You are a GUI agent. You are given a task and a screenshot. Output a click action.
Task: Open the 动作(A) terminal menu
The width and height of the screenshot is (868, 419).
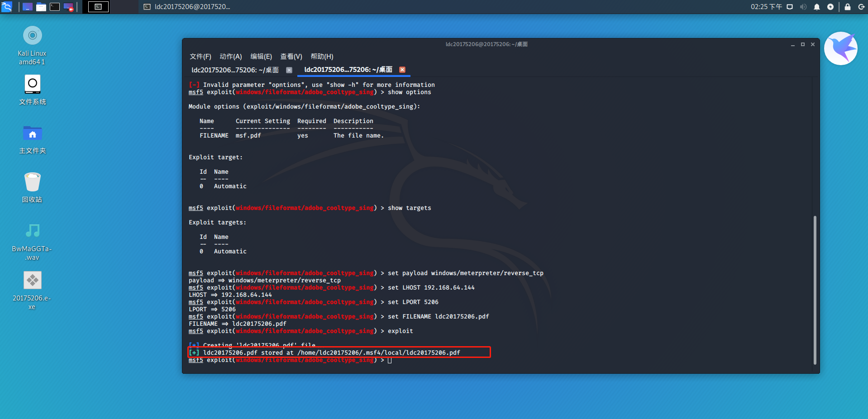click(x=231, y=57)
